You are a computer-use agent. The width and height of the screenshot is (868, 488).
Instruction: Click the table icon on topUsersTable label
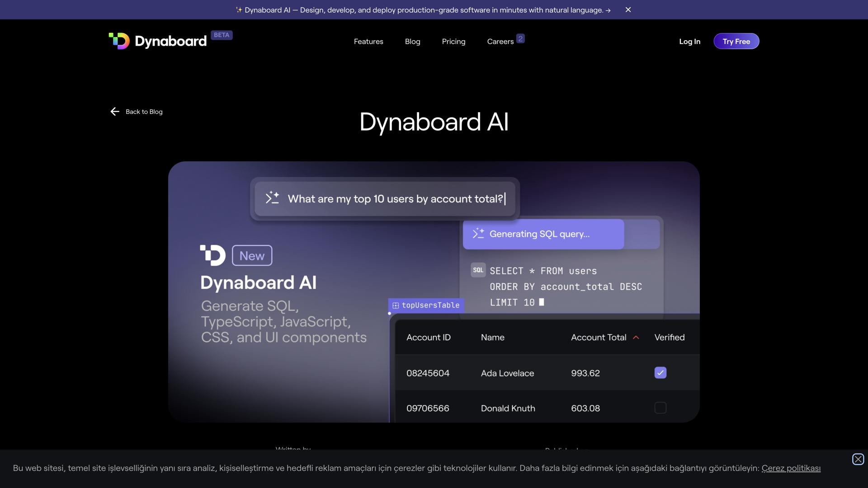point(396,305)
